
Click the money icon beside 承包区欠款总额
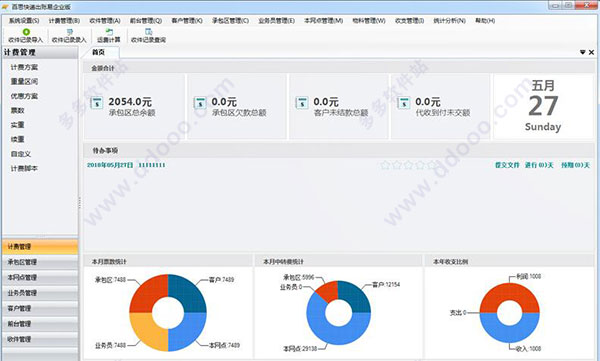[200, 103]
